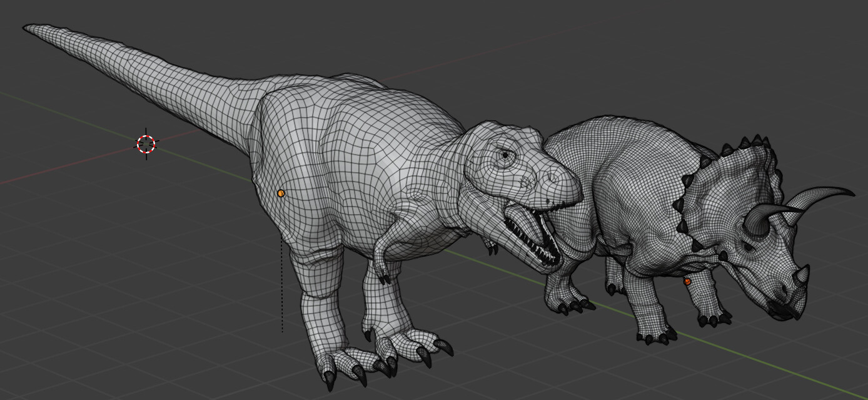Click the orange origin point on the T-Rex
The width and height of the screenshot is (868, 400).
[281, 193]
